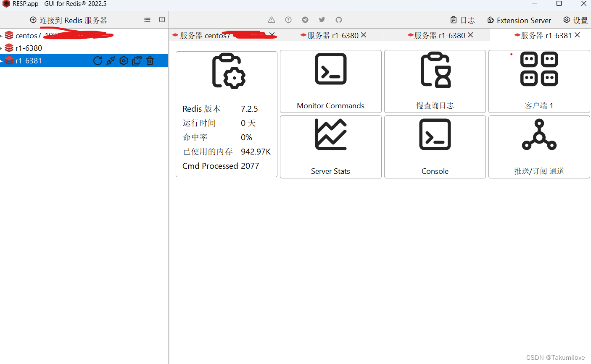Screen dimensions: 591x364
Task: Close the first server r1-6380 tab
Action: 364,35
